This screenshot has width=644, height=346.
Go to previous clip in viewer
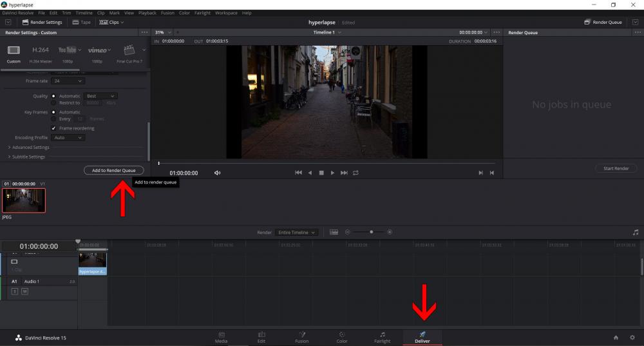[491, 173]
